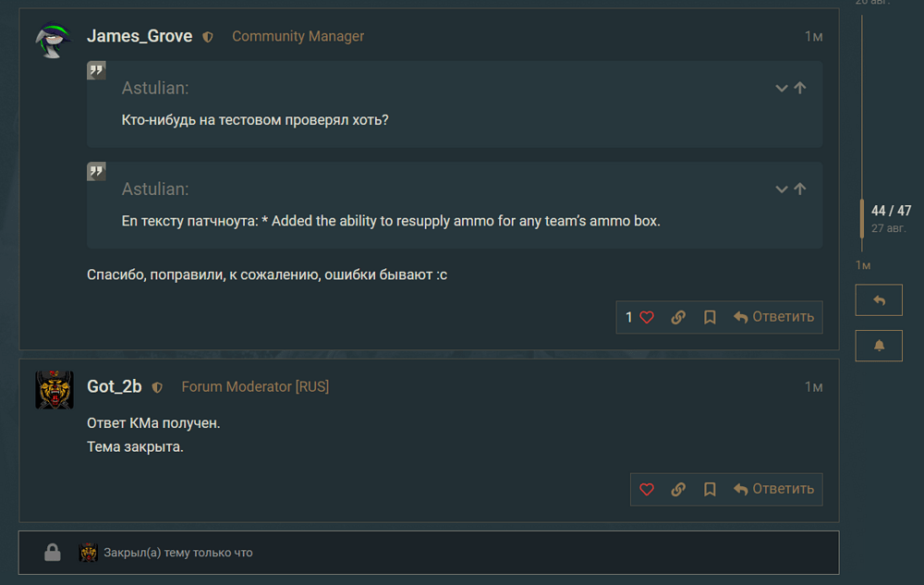Screen dimensions: 924x585
Task: Copy link to James_Grove's post
Action: (678, 317)
